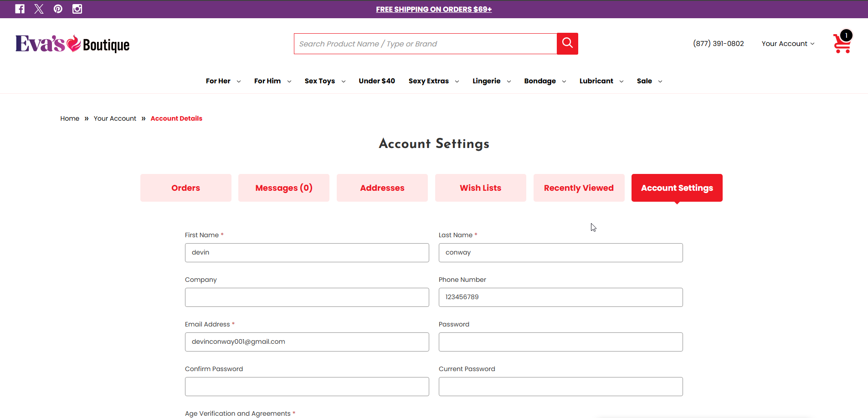This screenshot has height=418, width=868.
Task: Expand the For Her menu
Action: click(223, 81)
